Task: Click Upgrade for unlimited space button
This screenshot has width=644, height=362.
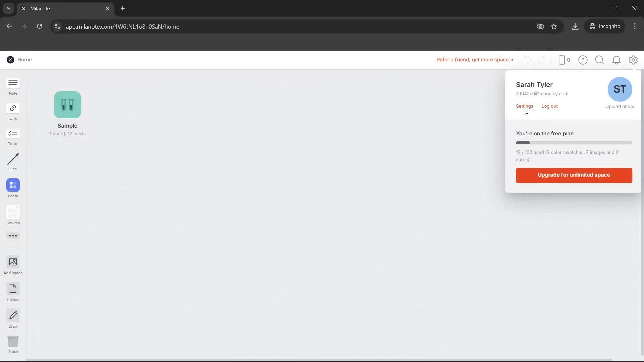Action: [574, 175]
